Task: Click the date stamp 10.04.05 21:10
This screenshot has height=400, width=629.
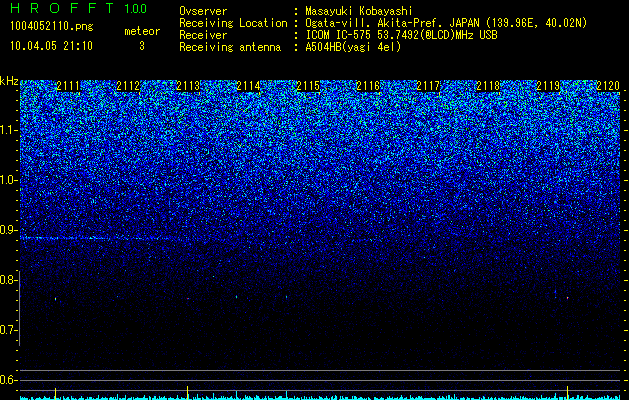Action: coord(51,46)
